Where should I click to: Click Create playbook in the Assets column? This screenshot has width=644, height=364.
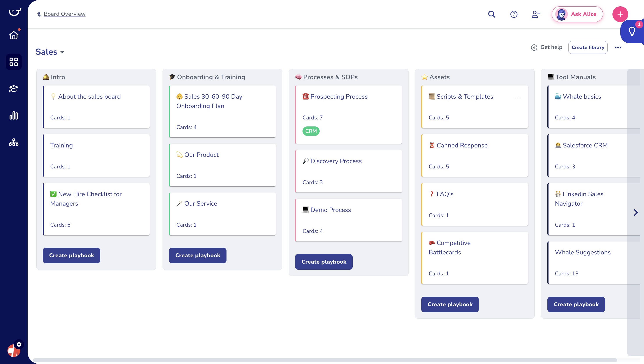point(450,304)
